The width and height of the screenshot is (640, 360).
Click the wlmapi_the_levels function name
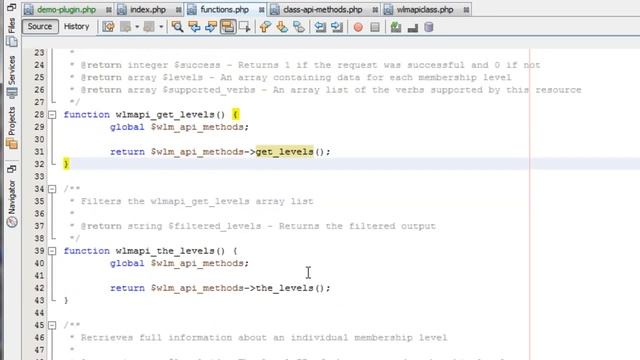(x=165, y=251)
